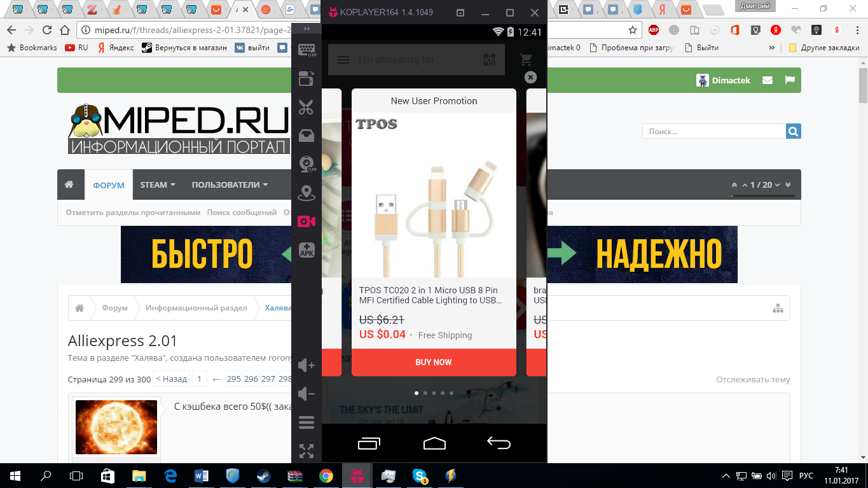Click the breadcrumb home icon

[79, 308]
